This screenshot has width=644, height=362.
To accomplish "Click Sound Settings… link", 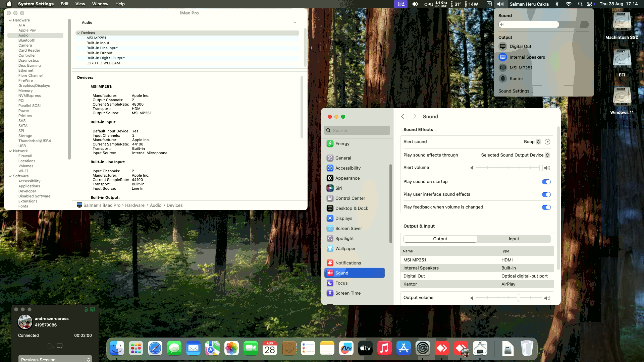I will click(515, 91).
